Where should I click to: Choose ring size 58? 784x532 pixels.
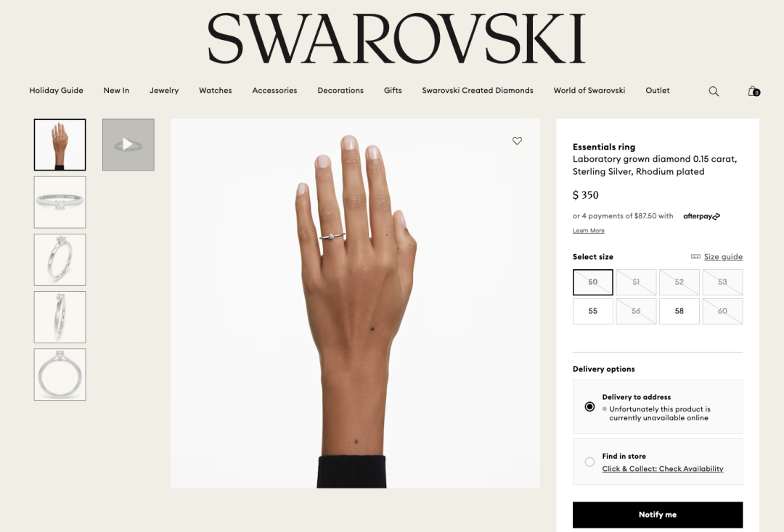679,311
